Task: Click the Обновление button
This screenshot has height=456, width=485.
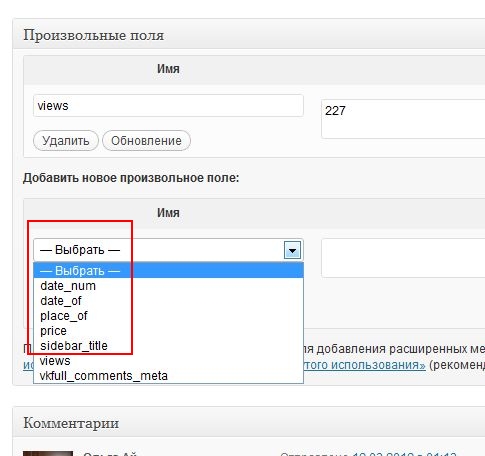Action: [146, 141]
